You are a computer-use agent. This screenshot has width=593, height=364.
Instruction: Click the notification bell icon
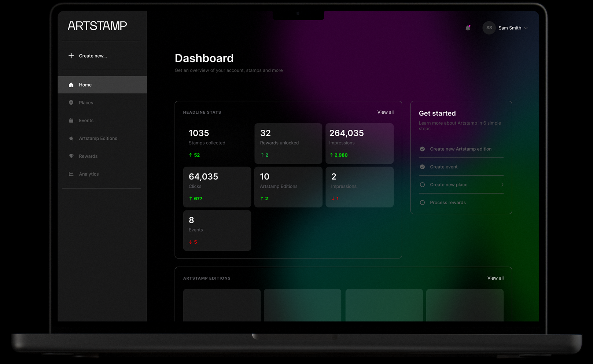(468, 28)
